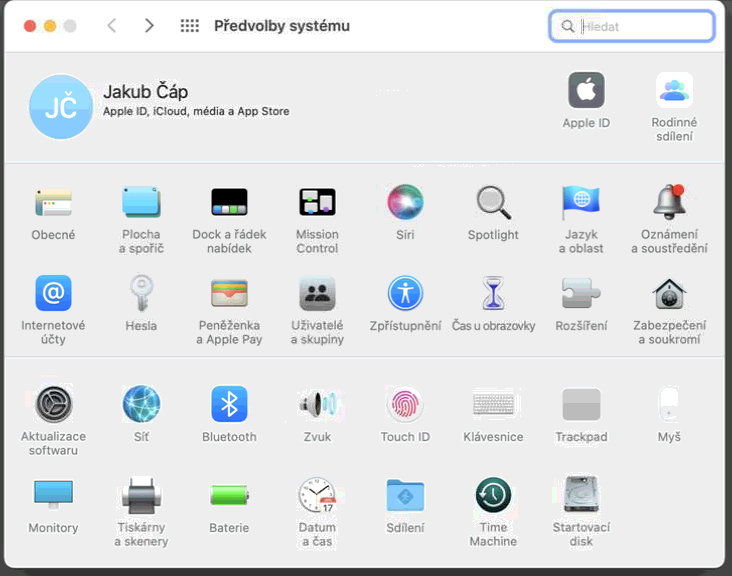Go forward with the right chevron

149,26
